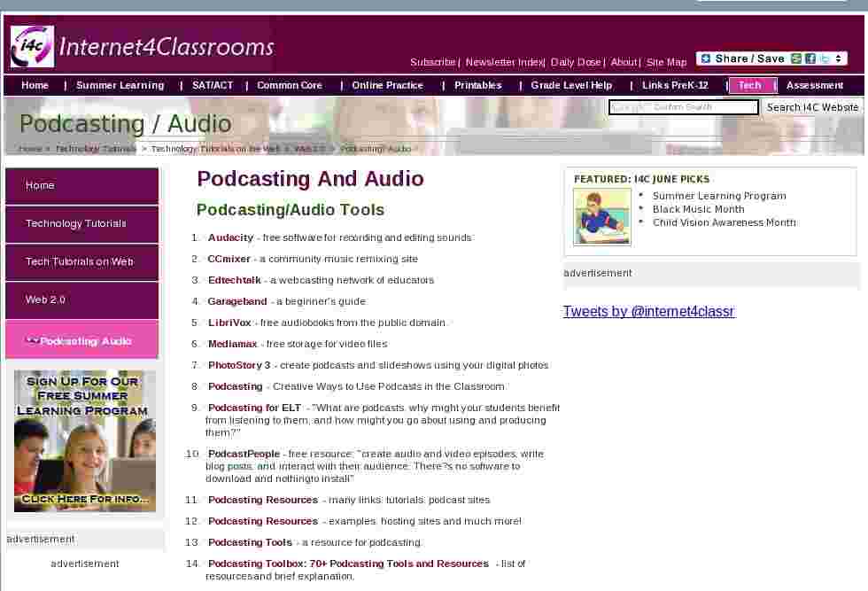Select Tech Tutorials on Web sidebar item
This screenshot has height=591, width=868.
tap(81, 262)
